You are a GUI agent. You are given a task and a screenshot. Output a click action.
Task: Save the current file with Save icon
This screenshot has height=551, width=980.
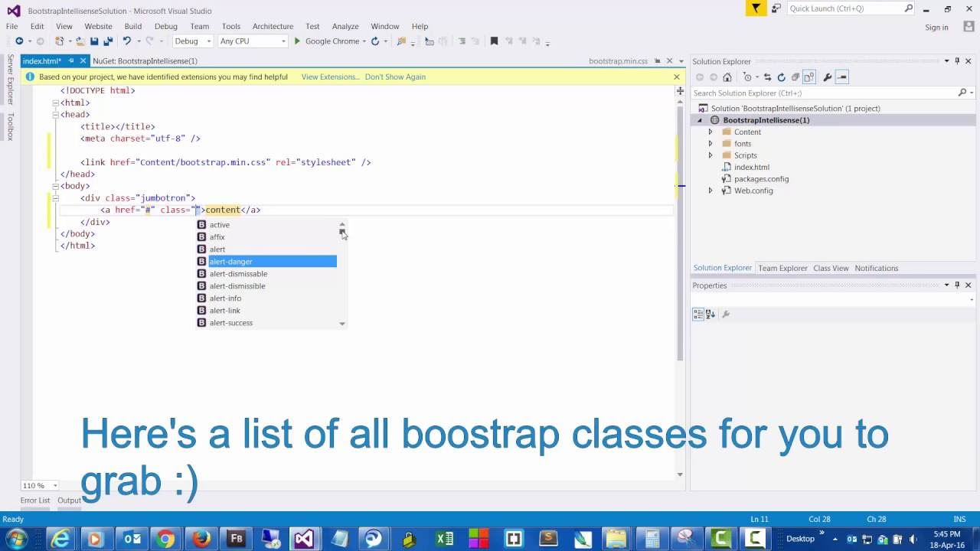coord(94,41)
